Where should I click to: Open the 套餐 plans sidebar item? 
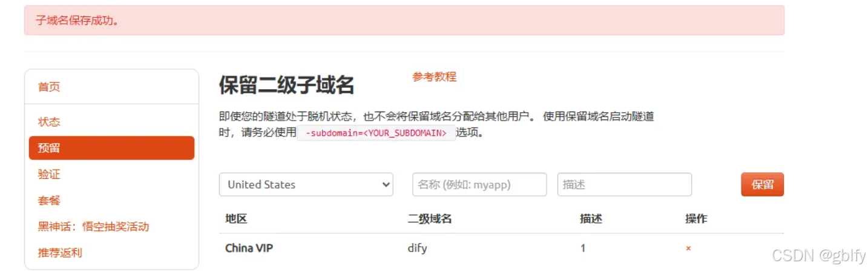(x=49, y=201)
